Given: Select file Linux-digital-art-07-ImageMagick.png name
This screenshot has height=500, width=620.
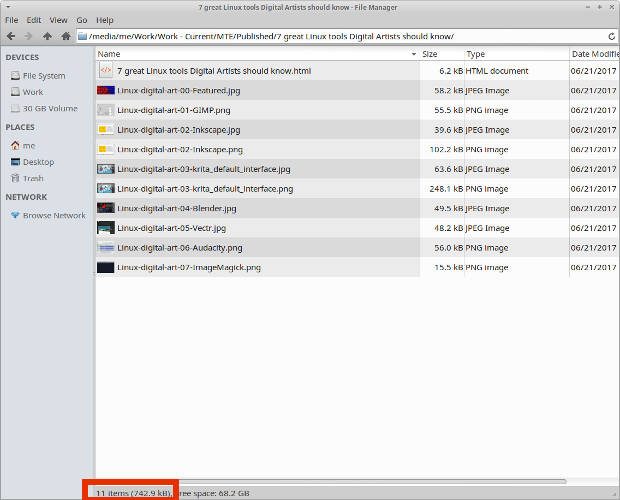Looking at the screenshot, I should click(189, 268).
